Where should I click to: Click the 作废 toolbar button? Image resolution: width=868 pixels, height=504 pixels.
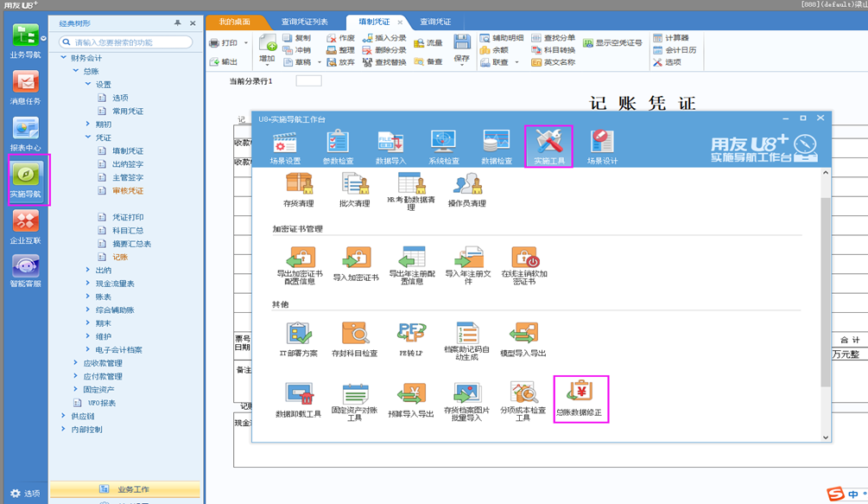340,38
